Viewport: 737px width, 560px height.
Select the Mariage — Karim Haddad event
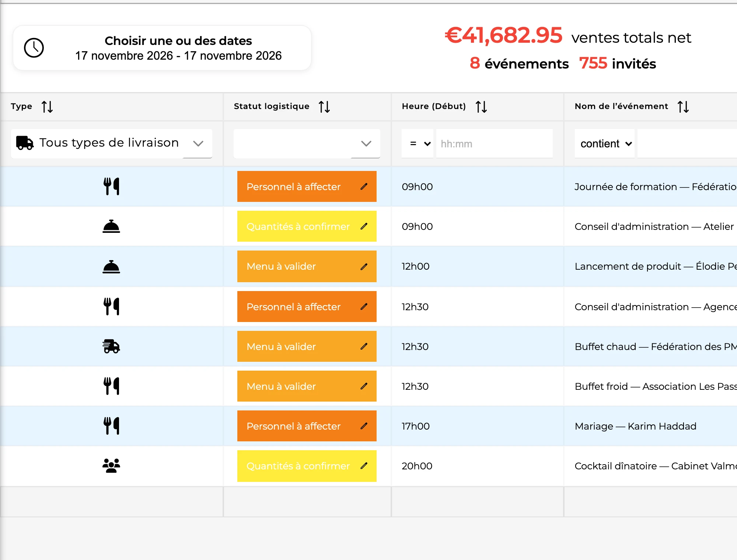(636, 426)
